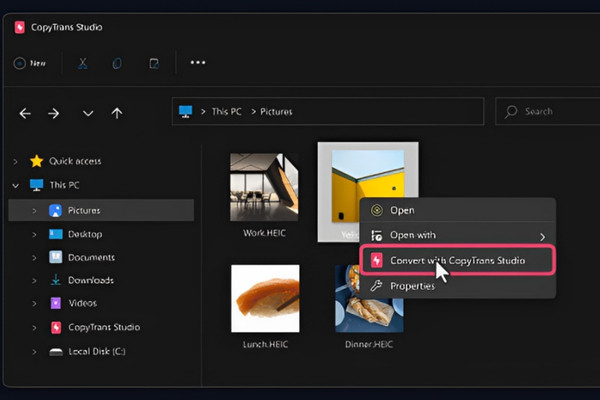The height and width of the screenshot is (400, 600).
Task: Click This PC in the address breadcrumb
Action: [x=227, y=111]
